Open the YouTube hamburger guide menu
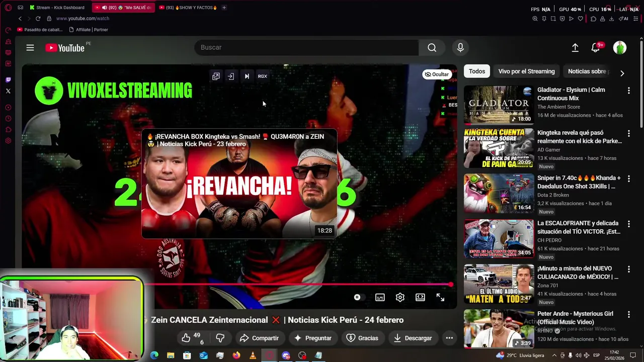The height and width of the screenshot is (362, 644). (x=30, y=48)
